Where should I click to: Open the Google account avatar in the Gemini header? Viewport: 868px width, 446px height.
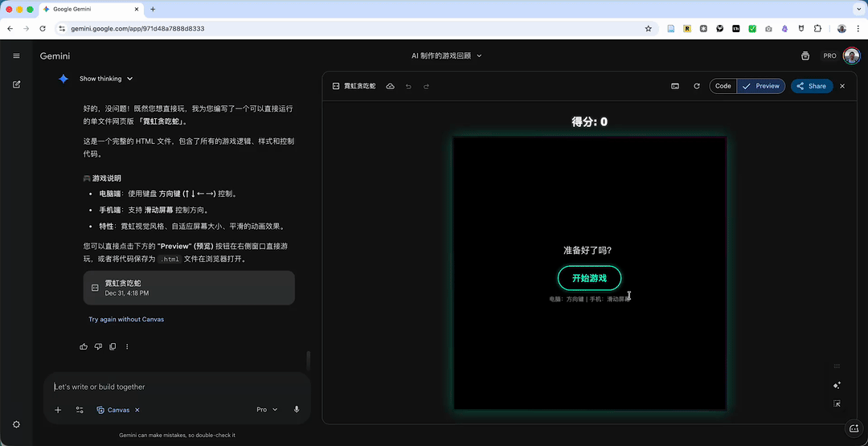(851, 55)
